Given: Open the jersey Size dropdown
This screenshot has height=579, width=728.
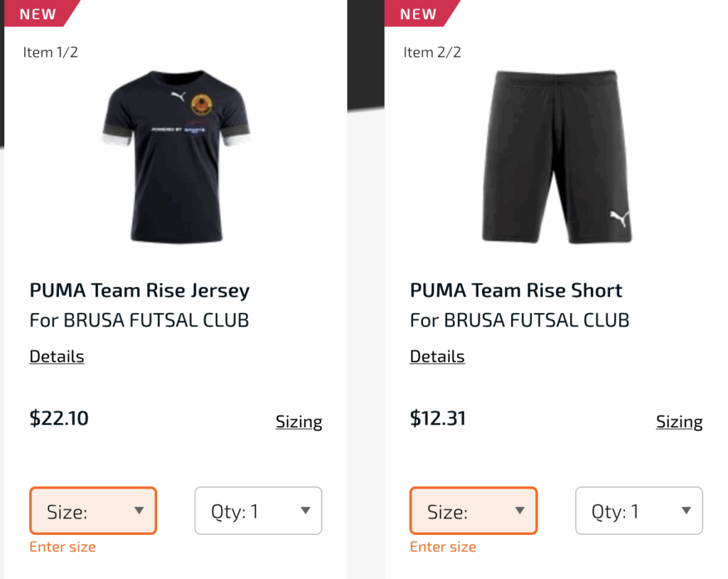Looking at the screenshot, I should pyautogui.click(x=93, y=511).
